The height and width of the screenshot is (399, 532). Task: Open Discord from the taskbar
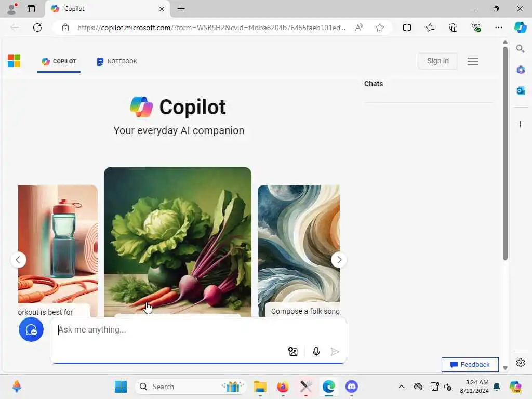pyautogui.click(x=352, y=387)
